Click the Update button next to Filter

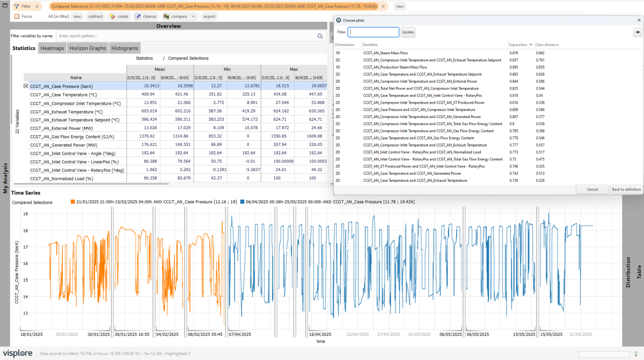click(408, 32)
